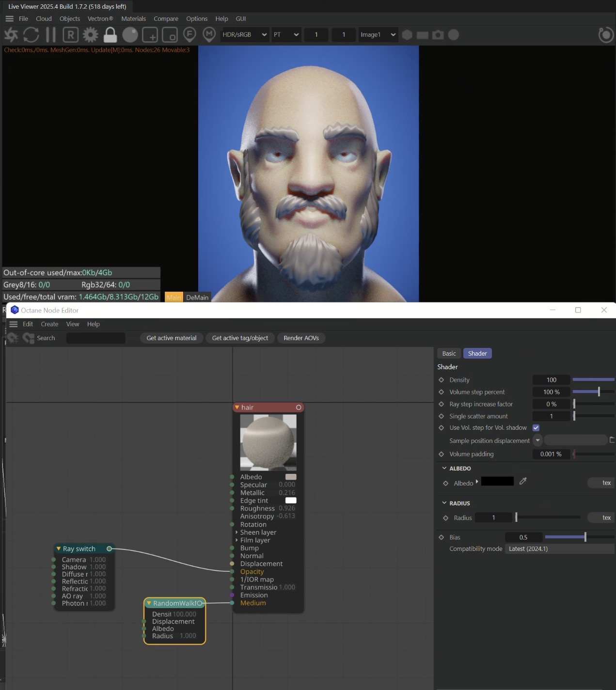Pause the Live Viewer render
Viewport: 616px width, 690px height.
tap(50, 35)
